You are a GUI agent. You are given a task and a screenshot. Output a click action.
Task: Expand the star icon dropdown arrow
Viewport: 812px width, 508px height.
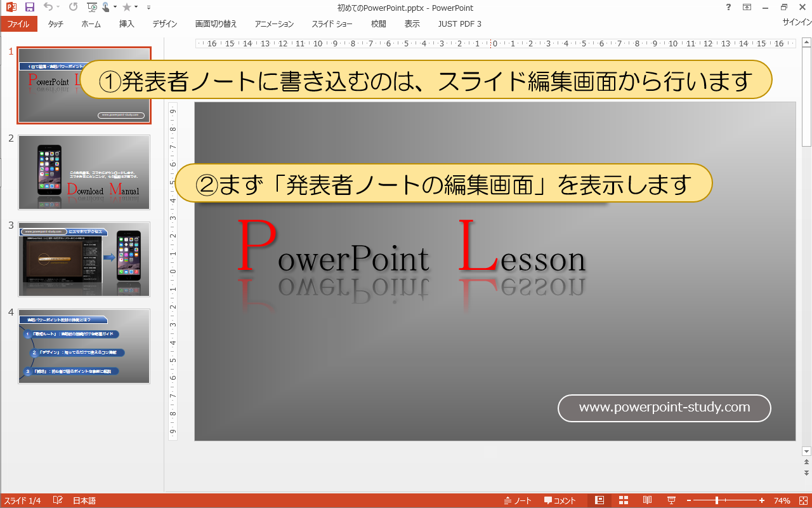(x=136, y=8)
